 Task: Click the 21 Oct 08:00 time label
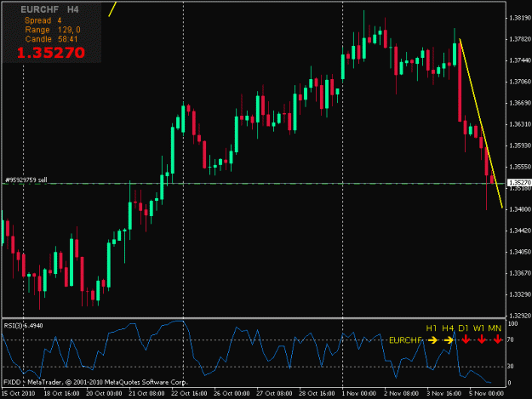[x=146, y=394]
